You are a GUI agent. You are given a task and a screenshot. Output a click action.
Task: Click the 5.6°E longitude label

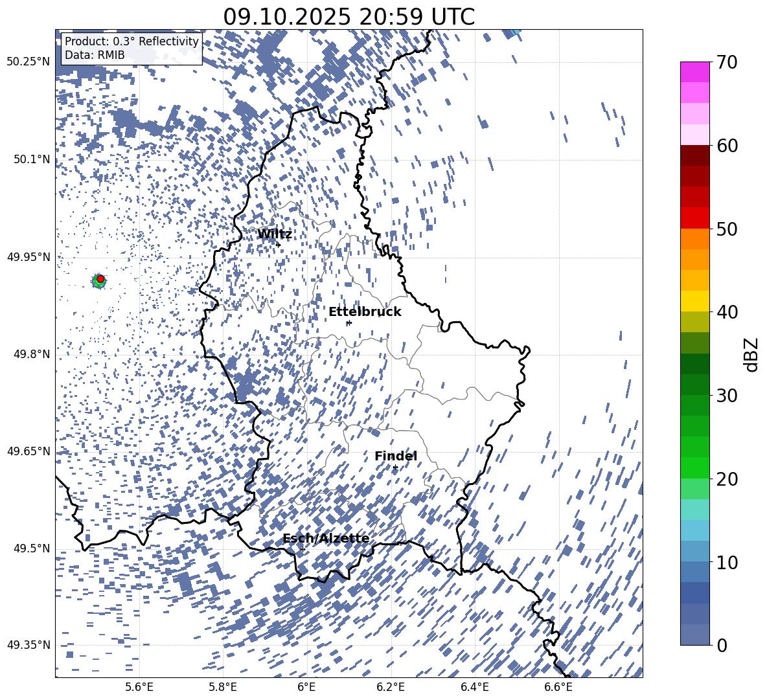(x=139, y=687)
